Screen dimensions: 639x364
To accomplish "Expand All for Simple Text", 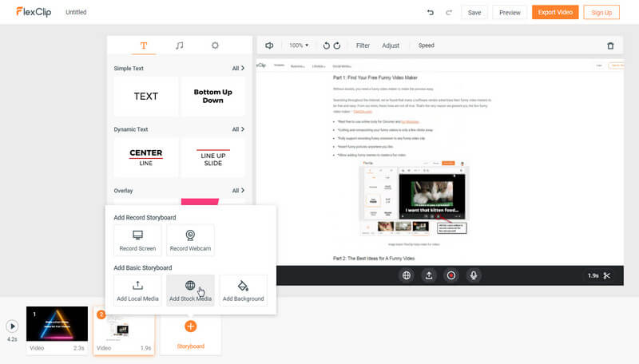I will coord(238,68).
